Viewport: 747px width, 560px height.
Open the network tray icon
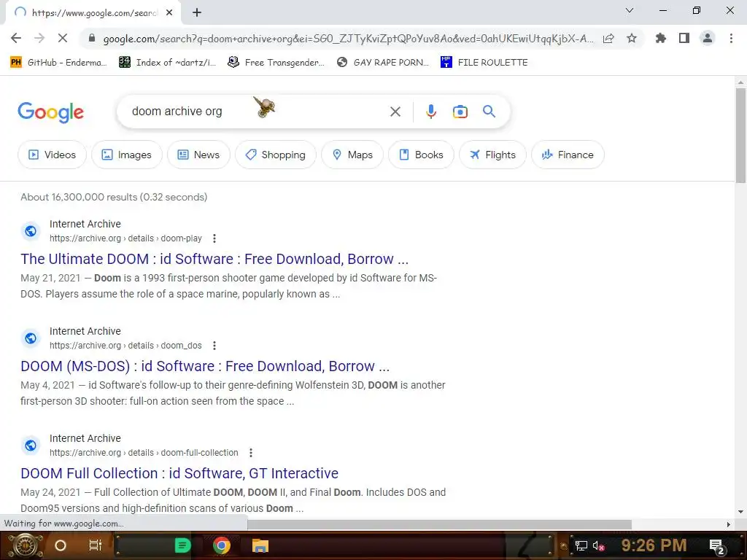[581, 545]
